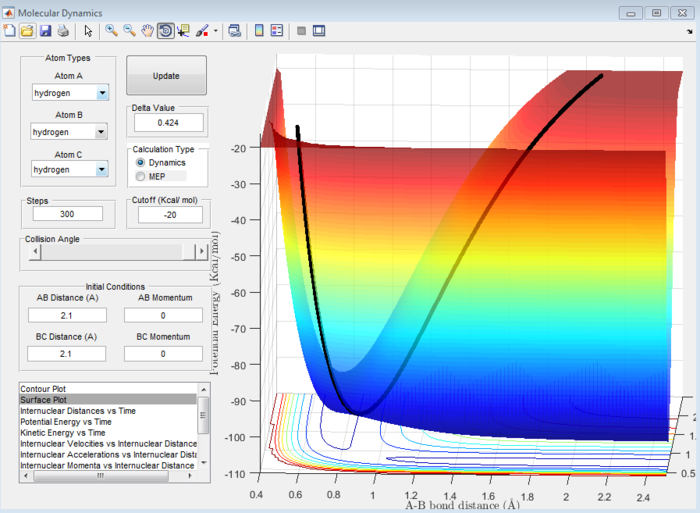
Task: Click the Print Figure icon
Action: pyautogui.click(x=62, y=31)
